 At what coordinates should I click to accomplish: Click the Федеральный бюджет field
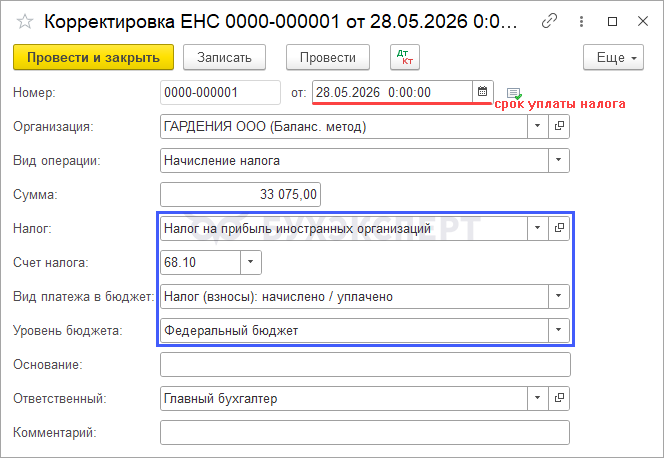coord(354,330)
